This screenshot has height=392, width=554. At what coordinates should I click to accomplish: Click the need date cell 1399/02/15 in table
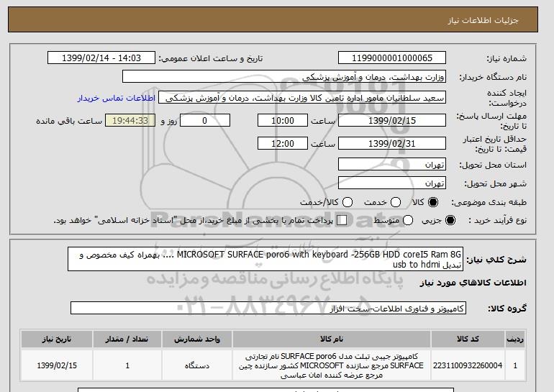(57, 365)
